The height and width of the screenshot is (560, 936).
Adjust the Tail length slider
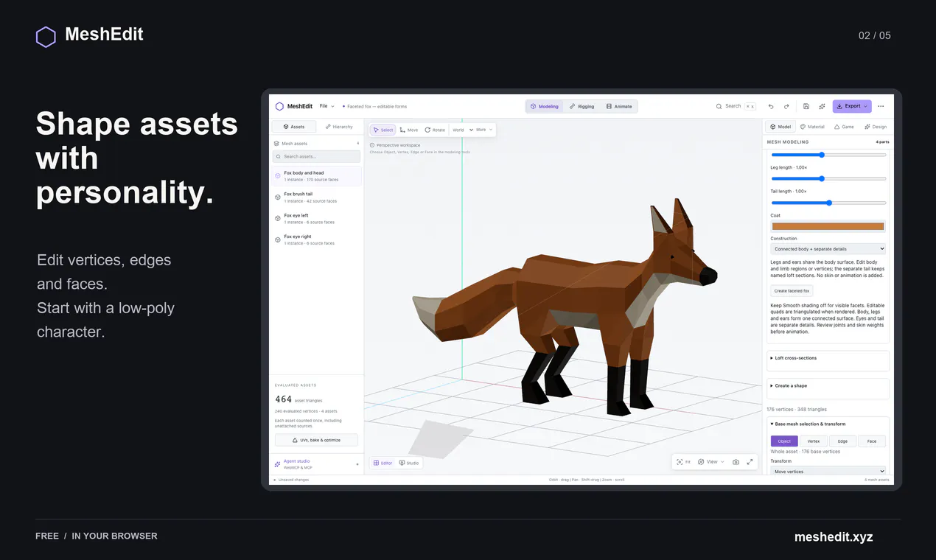(828, 203)
